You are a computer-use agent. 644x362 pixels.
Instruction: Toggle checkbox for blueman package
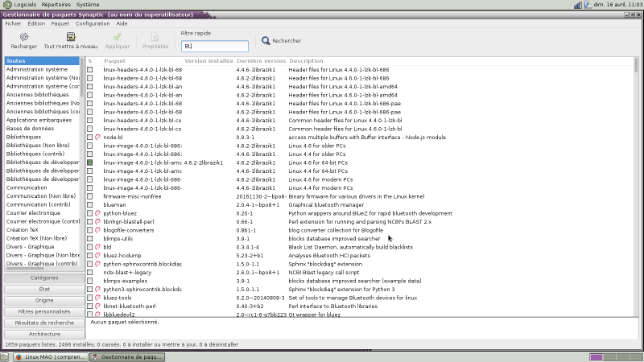click(90, 205)
